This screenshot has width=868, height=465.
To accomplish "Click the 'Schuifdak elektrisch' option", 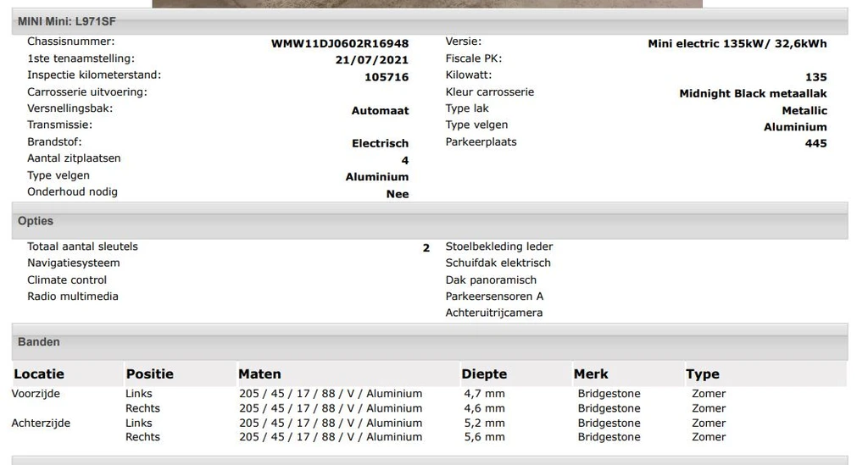I will coord(498,263).
